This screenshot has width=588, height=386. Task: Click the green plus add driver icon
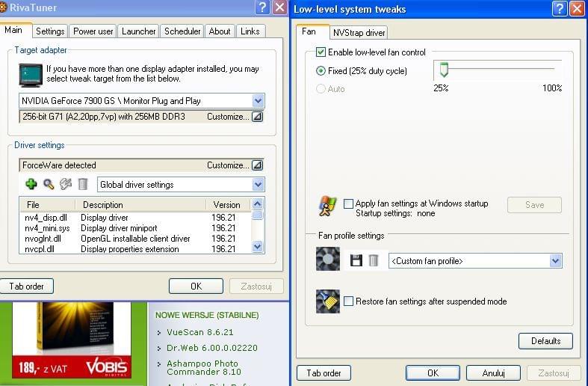[31, 184]
